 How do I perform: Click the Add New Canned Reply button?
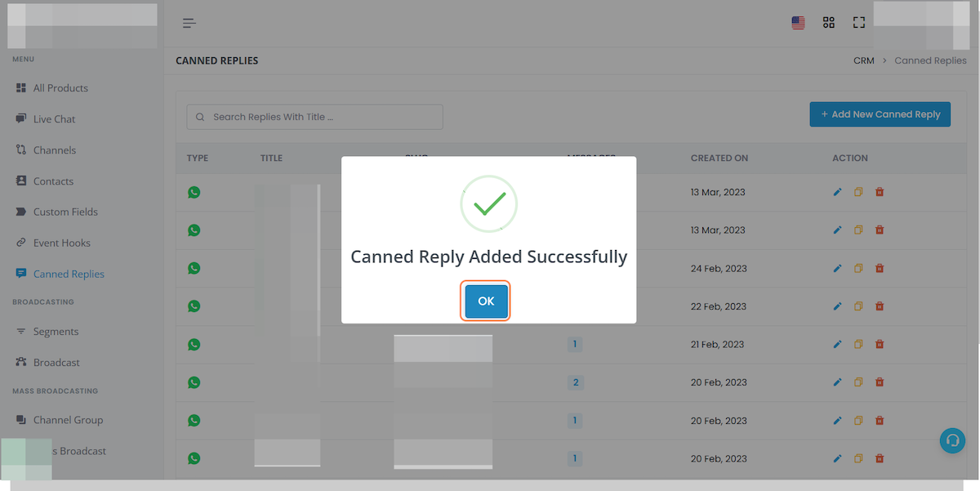[x=880, y=114]
